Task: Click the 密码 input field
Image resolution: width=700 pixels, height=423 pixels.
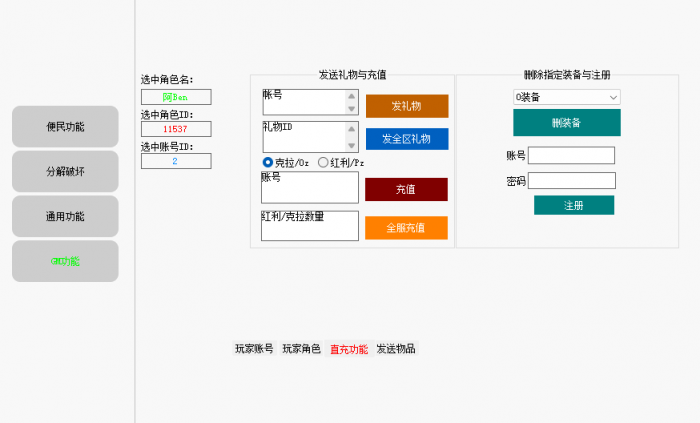Action: pyautogui.click(x=572, y=181)
